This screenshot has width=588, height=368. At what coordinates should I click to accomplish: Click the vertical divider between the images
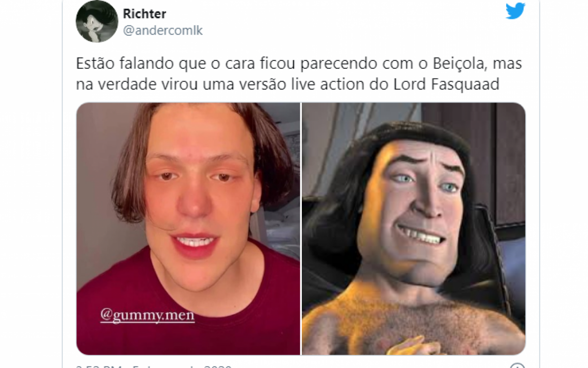(301, 229)
